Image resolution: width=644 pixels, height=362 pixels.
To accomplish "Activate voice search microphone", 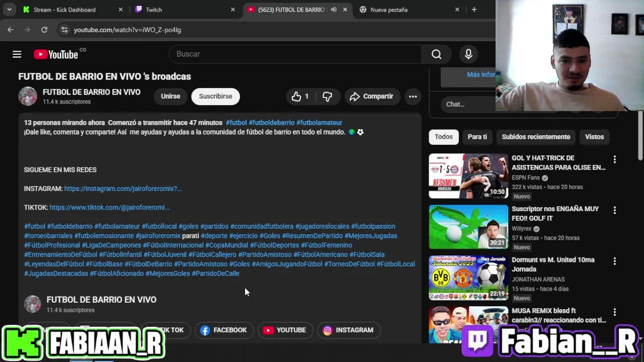I will [468, 54].
